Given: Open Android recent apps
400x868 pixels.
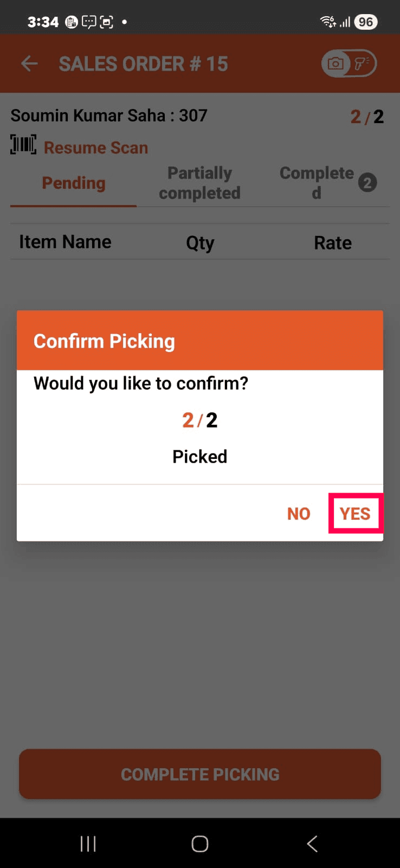Looking at the screenshot, I should (88, 844).
